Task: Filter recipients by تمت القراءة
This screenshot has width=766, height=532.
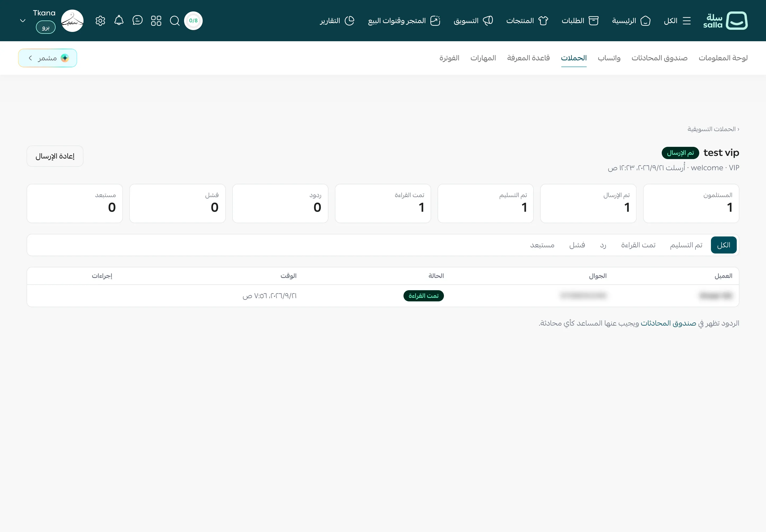Action: click(638, 245)
